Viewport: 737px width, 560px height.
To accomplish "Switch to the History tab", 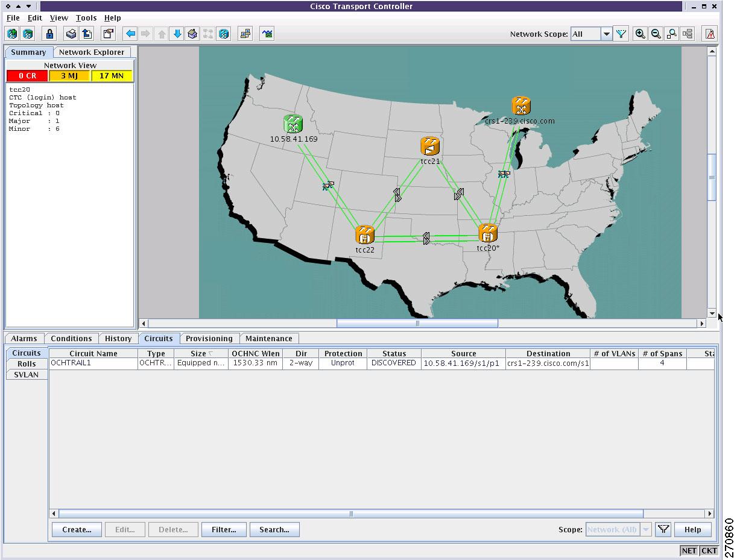I will coord(118,339).
